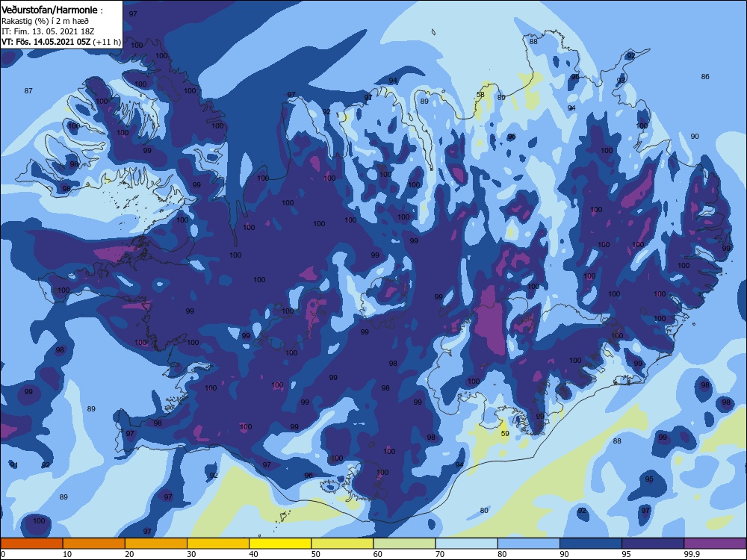The image size is (747, 560).
Task: Click the bright yellow 40–50 legend swatch
Action: click(x=280, y=544)
